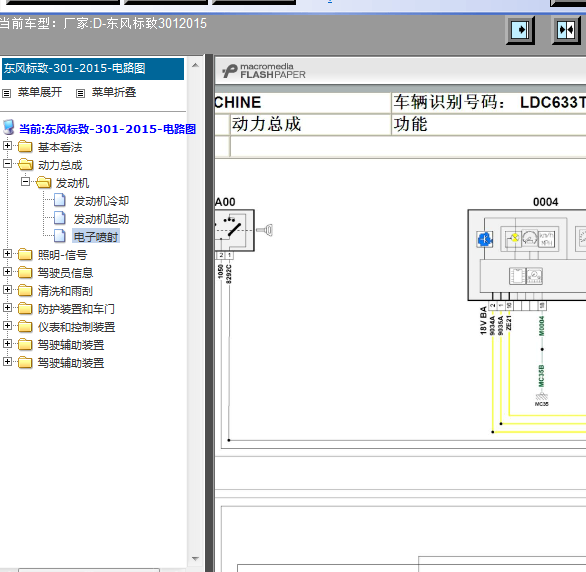Click the gauge symbol in component 0004
This screenshot has width=586, height=572.
pyautogui.click(x=529, y=238)
